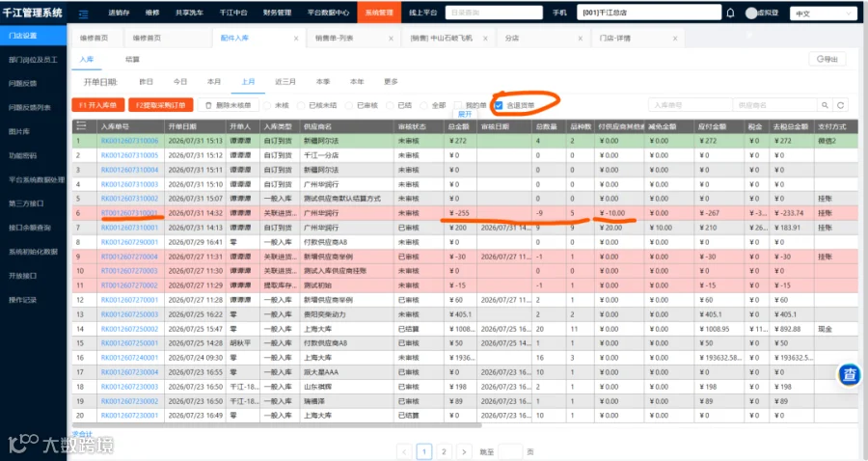The height and width of the screenshot is (461, 868).
Task: Click the blue 查 floating button
Action: tap(849, 375)
